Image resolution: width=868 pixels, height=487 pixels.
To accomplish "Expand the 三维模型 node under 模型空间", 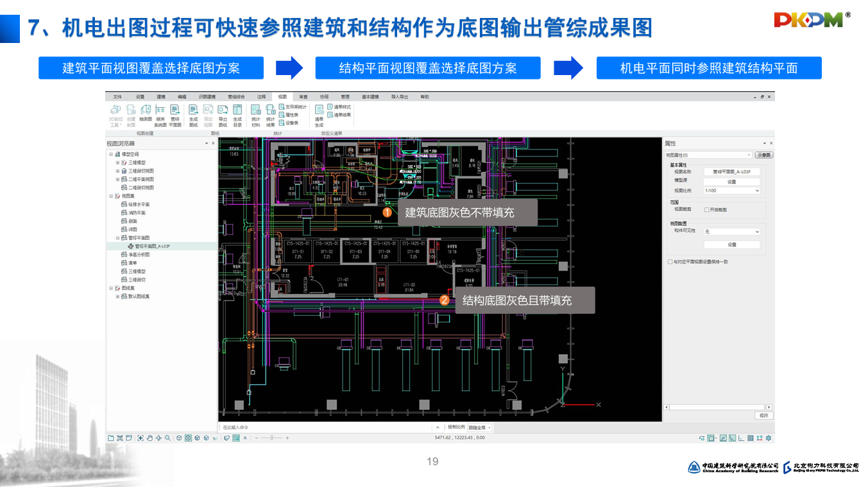I will click(x=117, y=163).
